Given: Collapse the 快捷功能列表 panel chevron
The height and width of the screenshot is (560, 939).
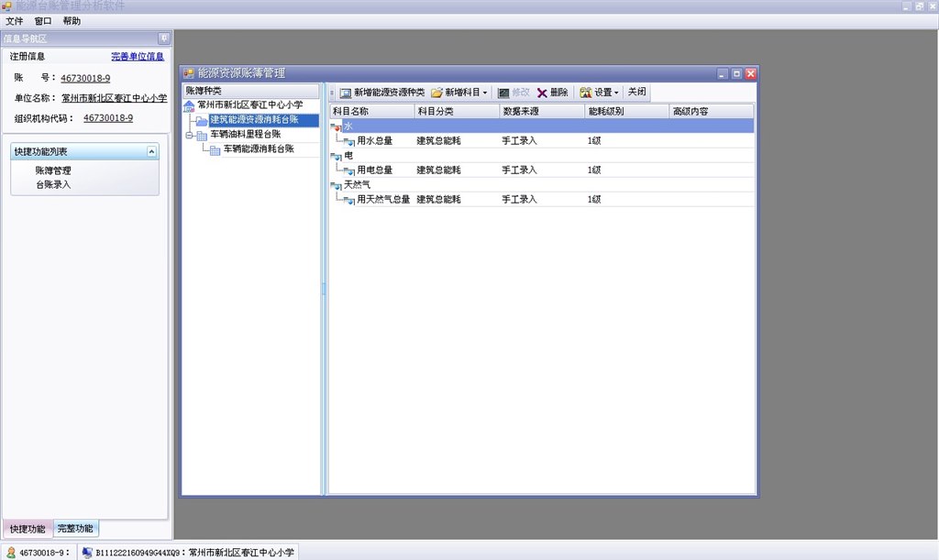Looking at the screenshot, I should click(x=151, y=151).
